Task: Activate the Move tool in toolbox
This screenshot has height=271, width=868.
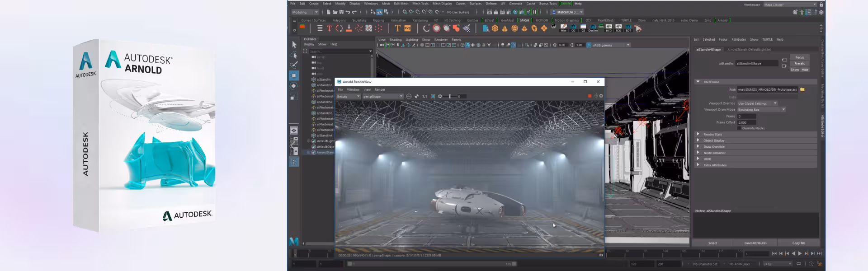Action: pyautogui.click(x=294, y=75)
